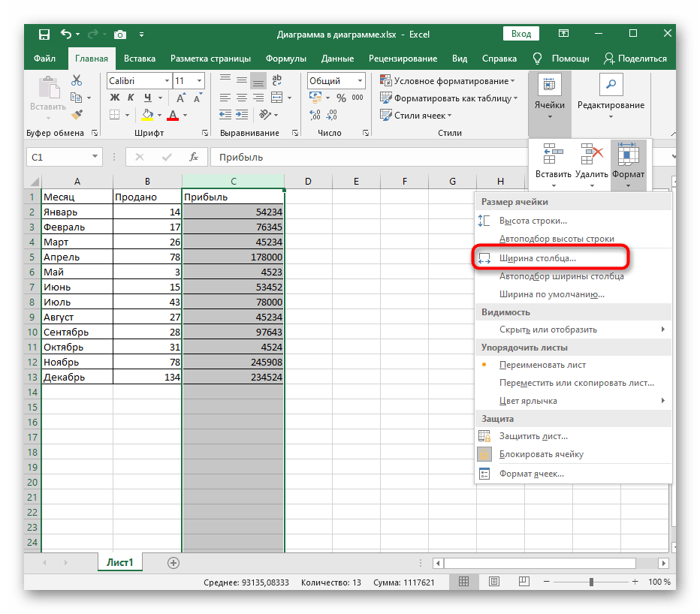Click the text Orientation icon
Viewport: 700px width, 614px height.
265,115
